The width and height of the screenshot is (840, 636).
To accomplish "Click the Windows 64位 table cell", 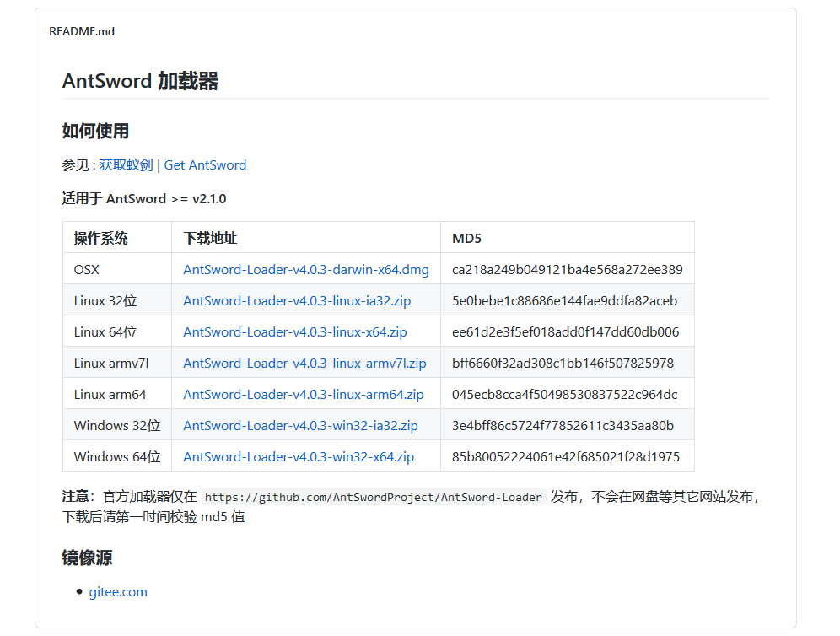I will click(117, 457).
